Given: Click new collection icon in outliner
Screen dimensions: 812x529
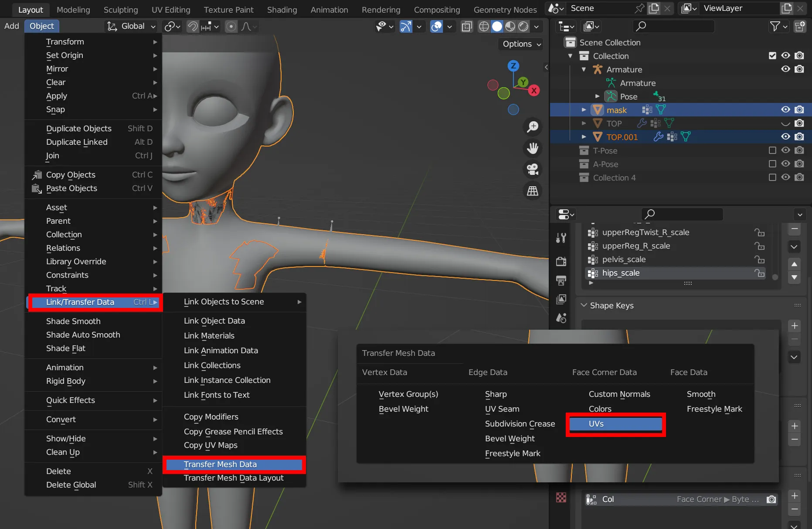Looking at the screenshot, I should tap(800, 27).
